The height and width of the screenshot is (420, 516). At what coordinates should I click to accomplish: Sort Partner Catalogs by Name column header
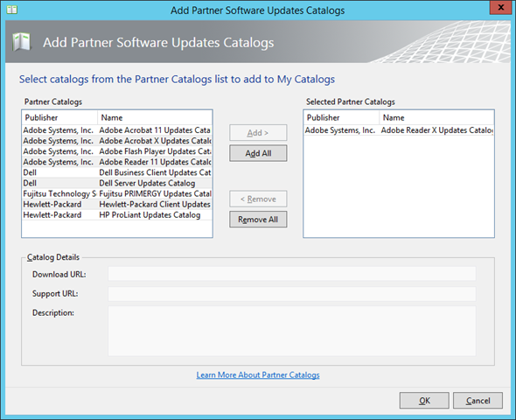[155, 117]
